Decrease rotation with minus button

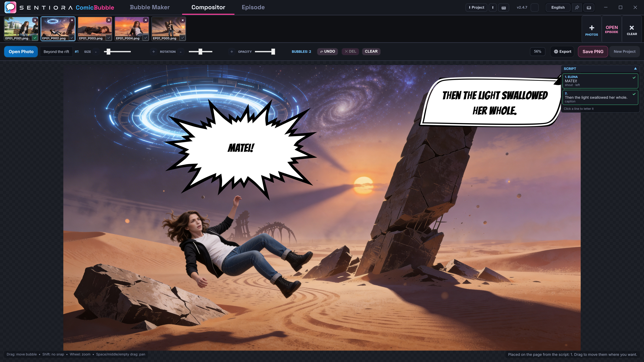[180, 52]
